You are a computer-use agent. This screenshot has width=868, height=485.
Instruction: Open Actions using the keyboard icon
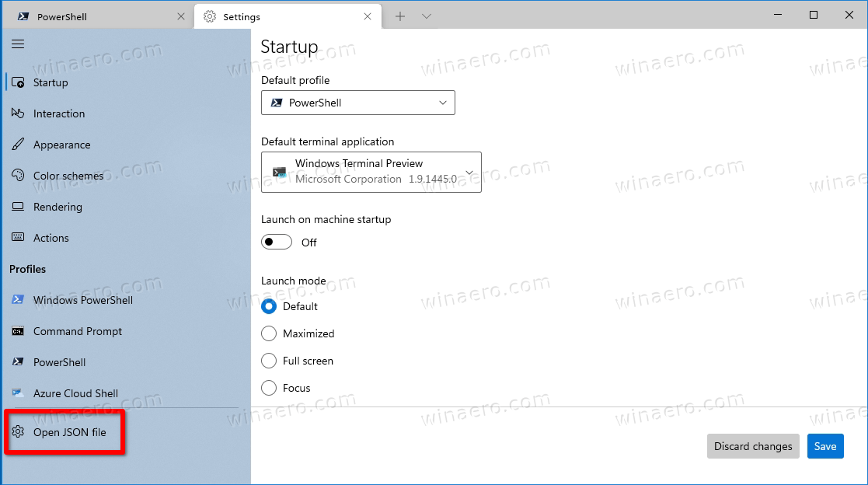tap(17, 238)
